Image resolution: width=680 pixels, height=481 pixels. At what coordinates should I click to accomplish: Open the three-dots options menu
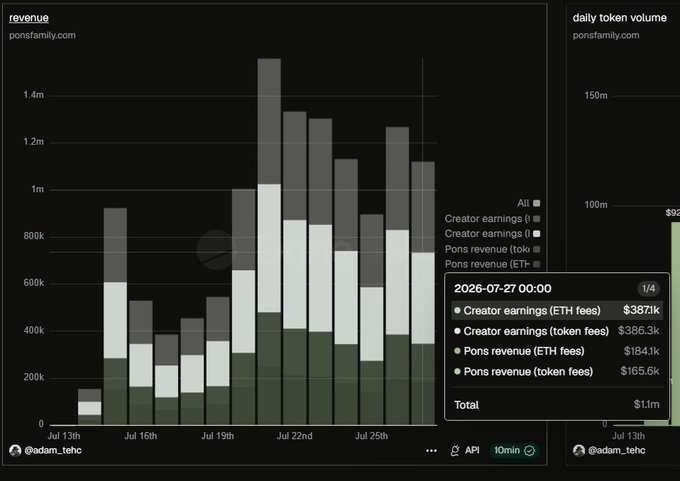point(431,451)
